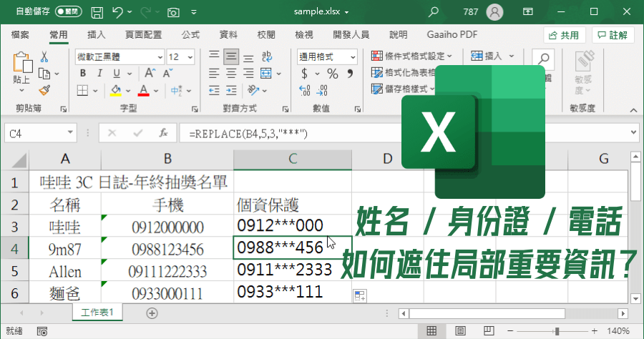This screenshot has width=644, height=339.
Task: Switch to the 公式 tab
Action: pos(190,35)
